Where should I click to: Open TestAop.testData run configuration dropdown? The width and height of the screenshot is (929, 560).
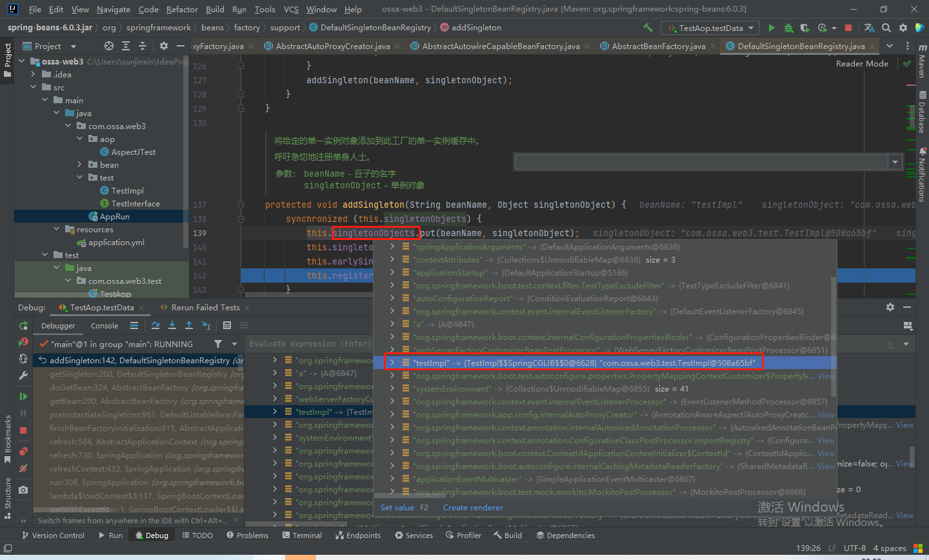point(710,28)
